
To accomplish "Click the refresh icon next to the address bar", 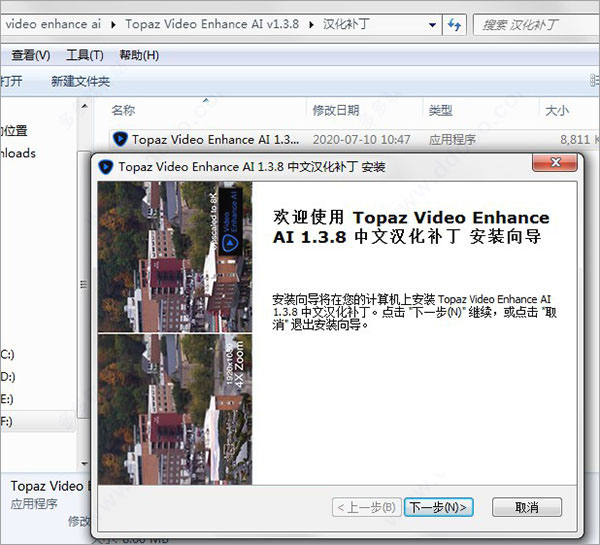I will coord(454,25).
